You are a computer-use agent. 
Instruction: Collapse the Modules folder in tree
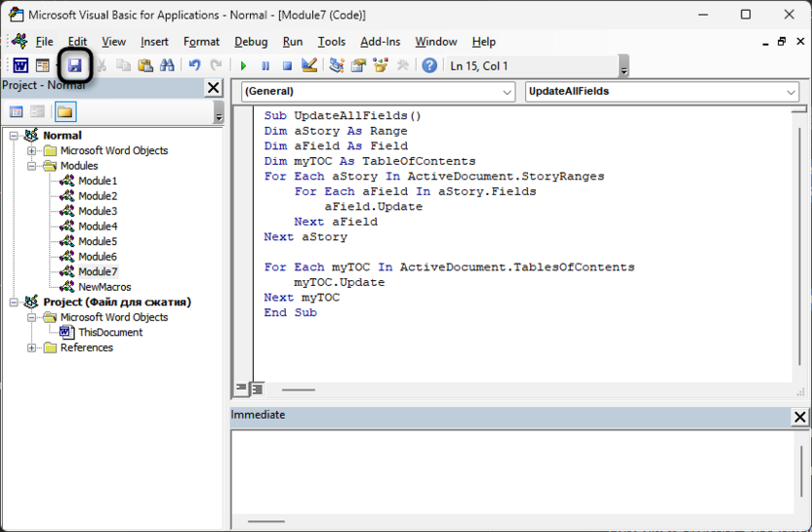(32, 166)
